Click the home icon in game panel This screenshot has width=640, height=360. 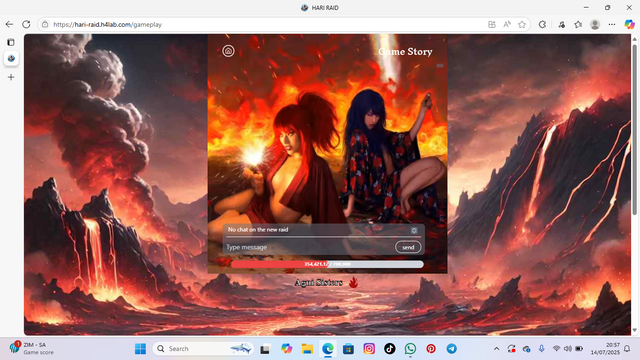coord(228,51)
